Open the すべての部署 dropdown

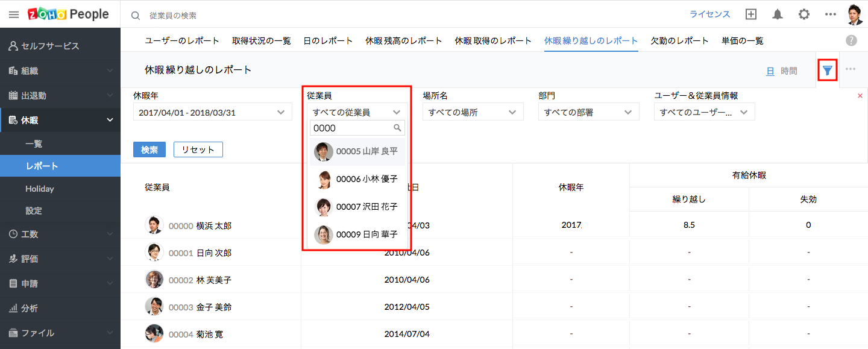point(588,112)
